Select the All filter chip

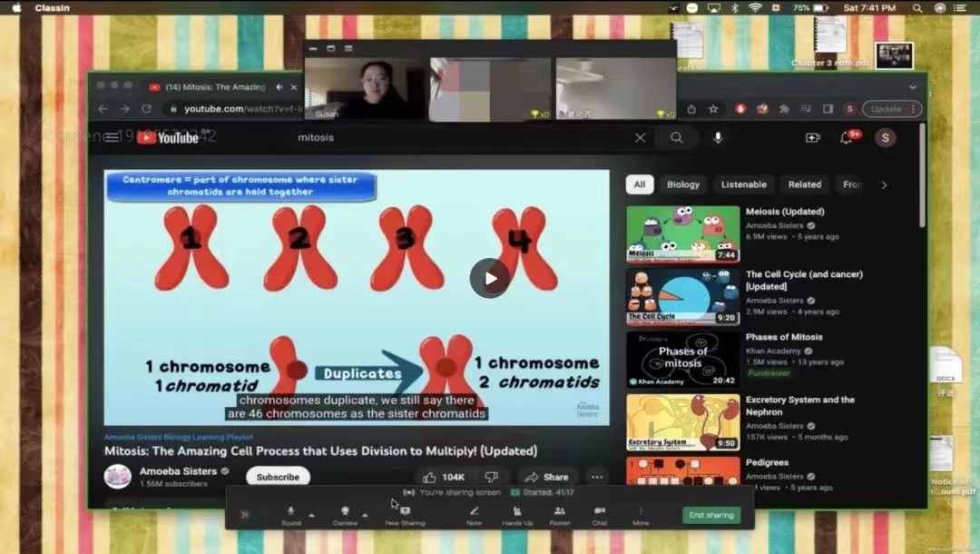coord(640,184)
